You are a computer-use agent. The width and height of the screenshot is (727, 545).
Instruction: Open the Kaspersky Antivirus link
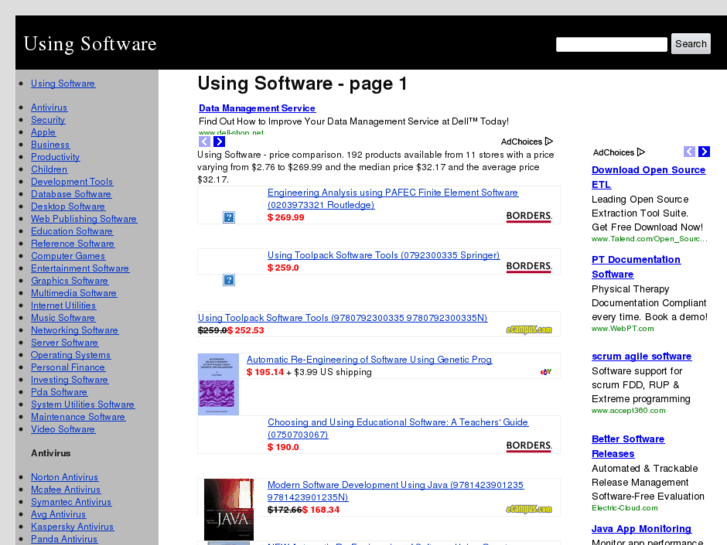click(x=72, y=526)
